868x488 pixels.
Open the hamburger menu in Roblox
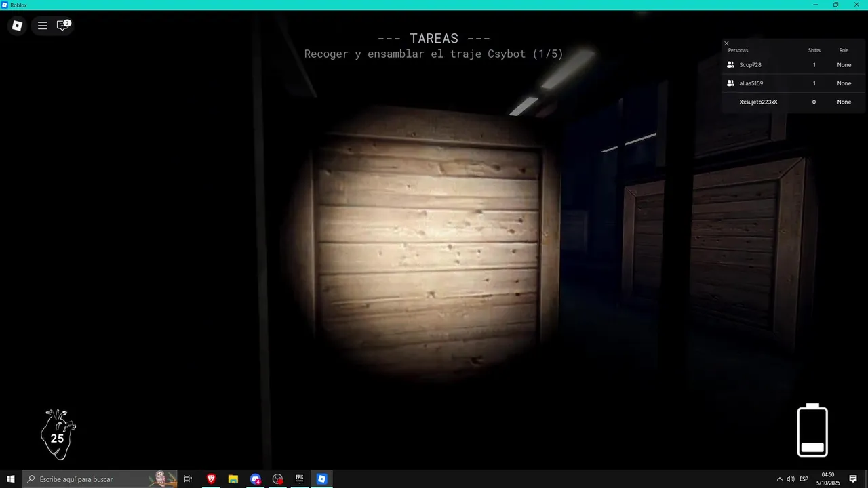pos(42,26)
